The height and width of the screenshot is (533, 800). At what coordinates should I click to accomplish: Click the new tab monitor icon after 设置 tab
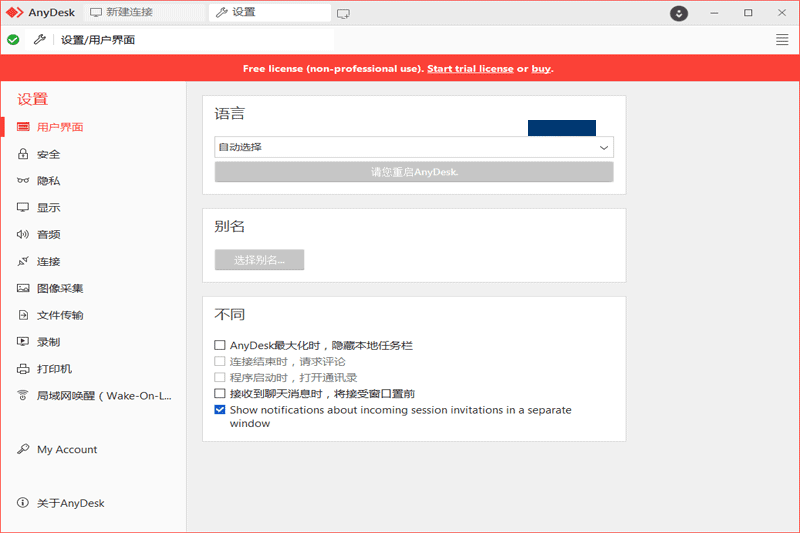coord(343,13)
